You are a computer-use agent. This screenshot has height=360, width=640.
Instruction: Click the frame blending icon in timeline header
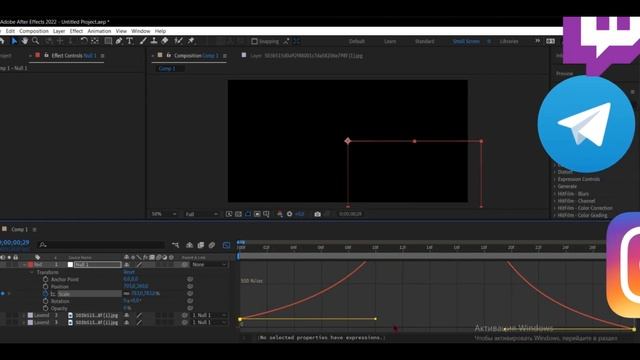click(x=201, y=245)
